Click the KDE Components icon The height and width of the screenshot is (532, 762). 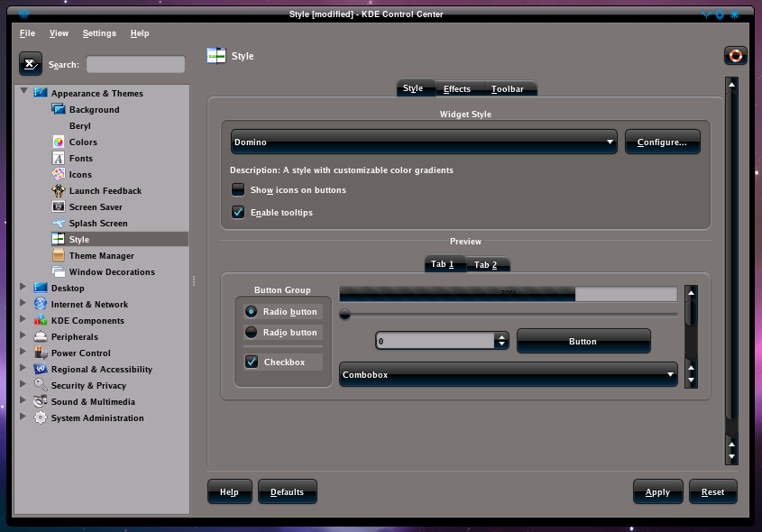tap(41, 320)
